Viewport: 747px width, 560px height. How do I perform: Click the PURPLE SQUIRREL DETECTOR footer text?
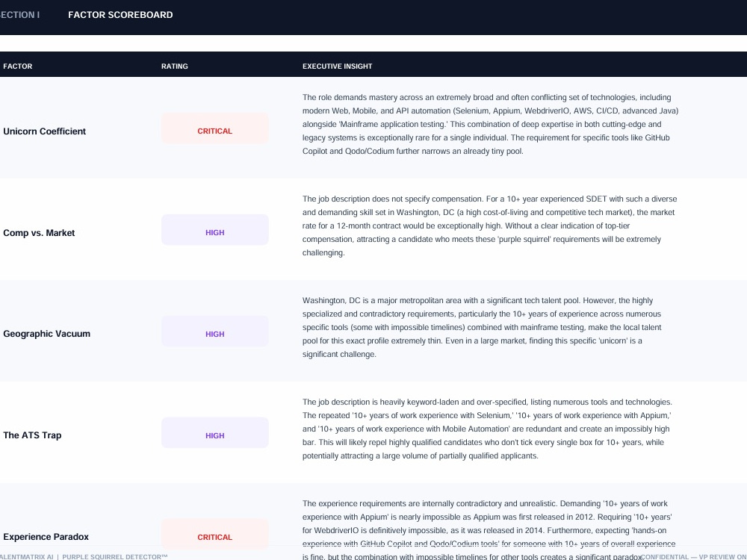click(x=115, y=557)
